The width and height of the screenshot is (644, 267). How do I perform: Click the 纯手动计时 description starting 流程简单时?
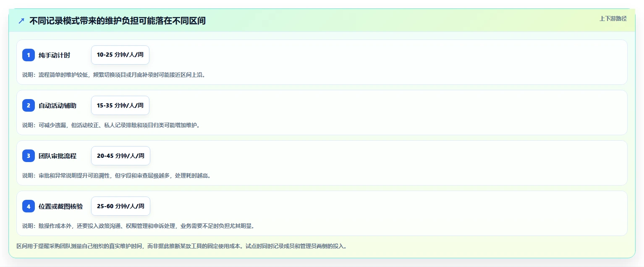pos(114,75)
